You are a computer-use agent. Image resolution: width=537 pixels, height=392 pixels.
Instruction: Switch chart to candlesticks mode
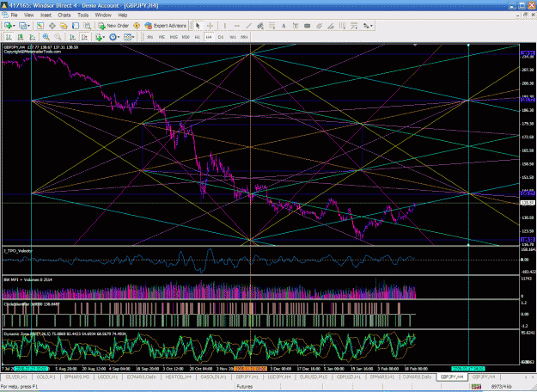pos(21,37)
